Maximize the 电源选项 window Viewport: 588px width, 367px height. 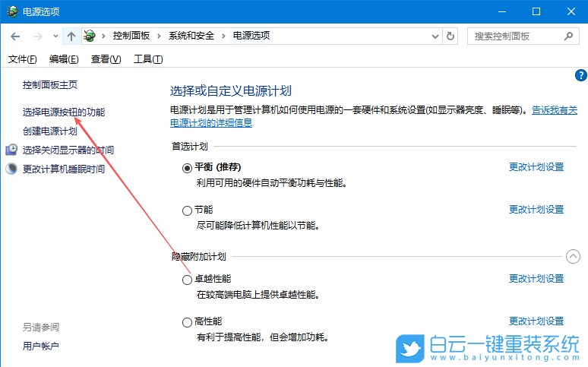point(536,11)
